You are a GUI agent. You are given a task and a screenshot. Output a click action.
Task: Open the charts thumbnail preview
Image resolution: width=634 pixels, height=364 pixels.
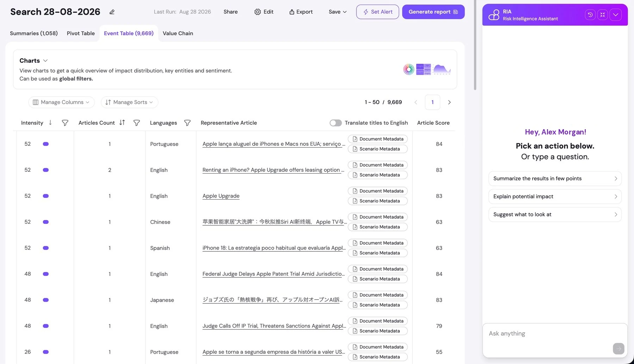[x=427, y=69]
